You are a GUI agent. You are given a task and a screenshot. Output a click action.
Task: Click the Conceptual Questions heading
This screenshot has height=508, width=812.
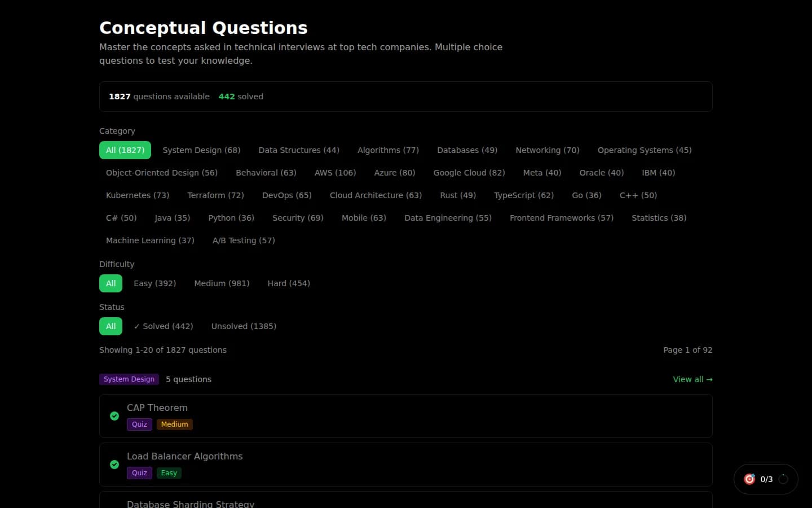(x=204, y=28)
